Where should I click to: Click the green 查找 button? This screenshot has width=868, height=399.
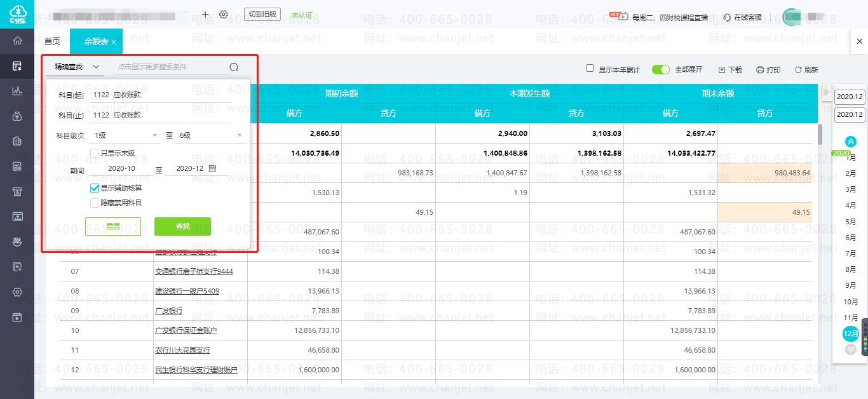182,226
